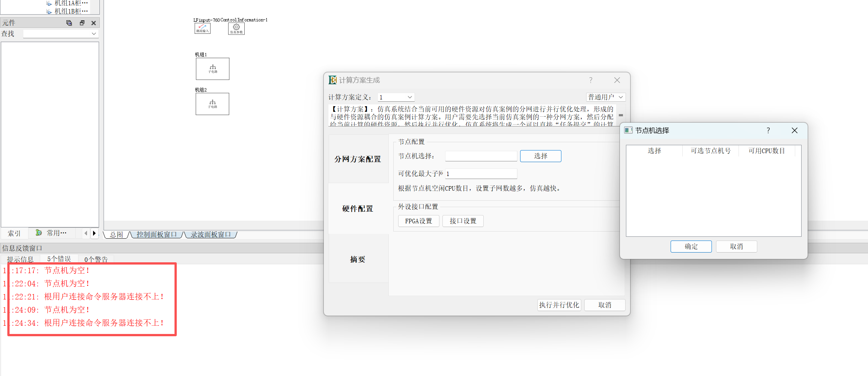Click the float/restore icon of 元件 panel
Image resolution: width=868 pixels, height=376 pixels.
[x=82, y=23]
